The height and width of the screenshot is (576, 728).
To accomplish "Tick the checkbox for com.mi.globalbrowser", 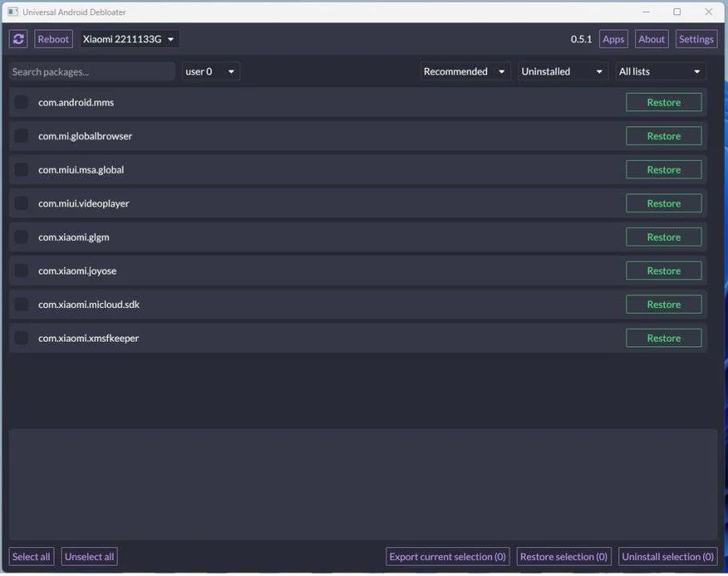I will tap(21, 136).
